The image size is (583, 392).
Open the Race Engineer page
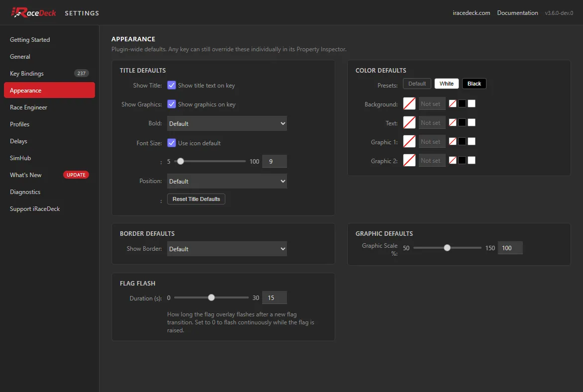[49, 107]
